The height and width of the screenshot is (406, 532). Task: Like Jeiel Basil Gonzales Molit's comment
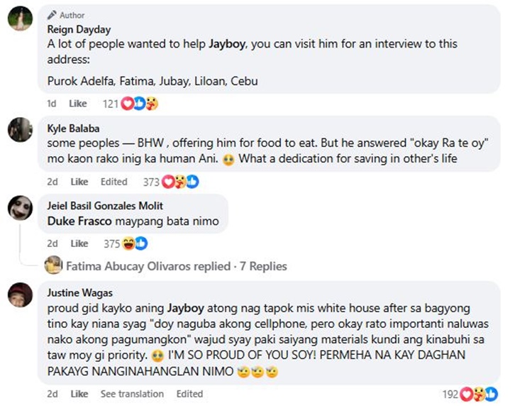(x=79, y=243)
